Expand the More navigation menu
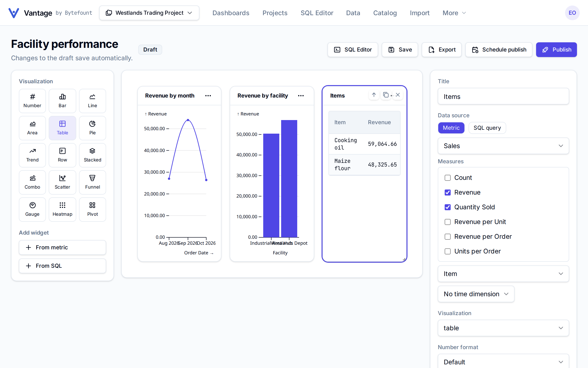The image size is (588, 368). 454,13
